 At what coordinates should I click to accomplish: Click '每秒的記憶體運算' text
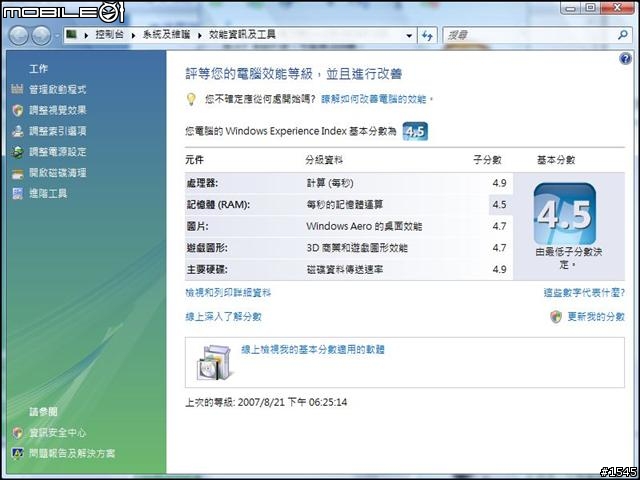pos(344,204)
